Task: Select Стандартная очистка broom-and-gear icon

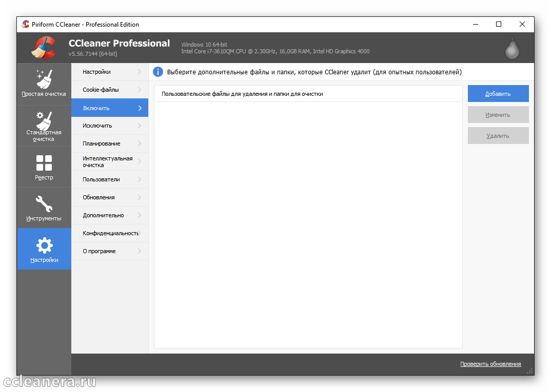Action: 44,120
